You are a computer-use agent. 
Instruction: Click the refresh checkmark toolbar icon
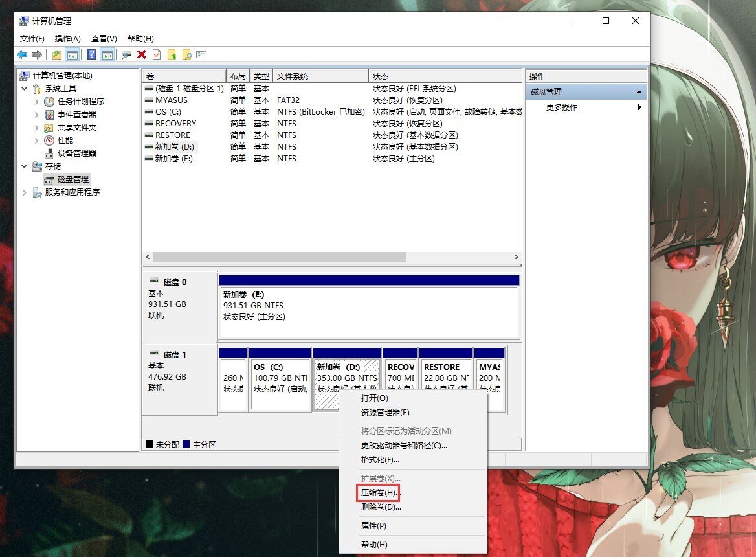[157, 54]
